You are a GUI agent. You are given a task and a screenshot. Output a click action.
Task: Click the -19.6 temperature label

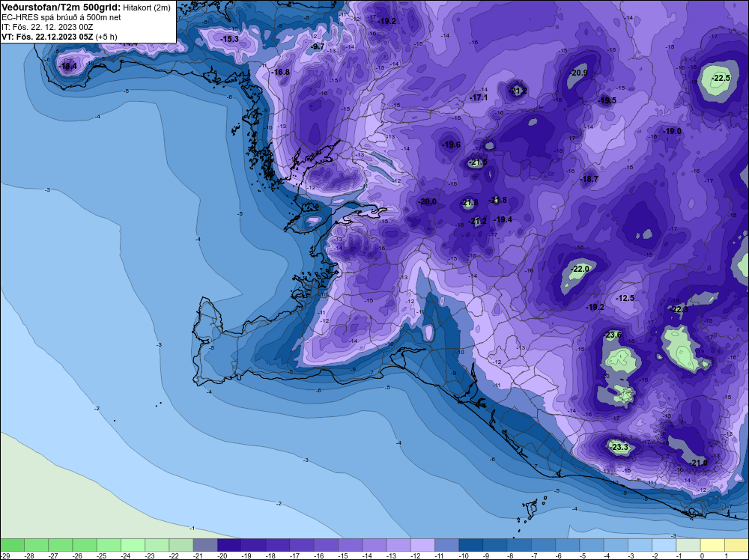[452, 144]
